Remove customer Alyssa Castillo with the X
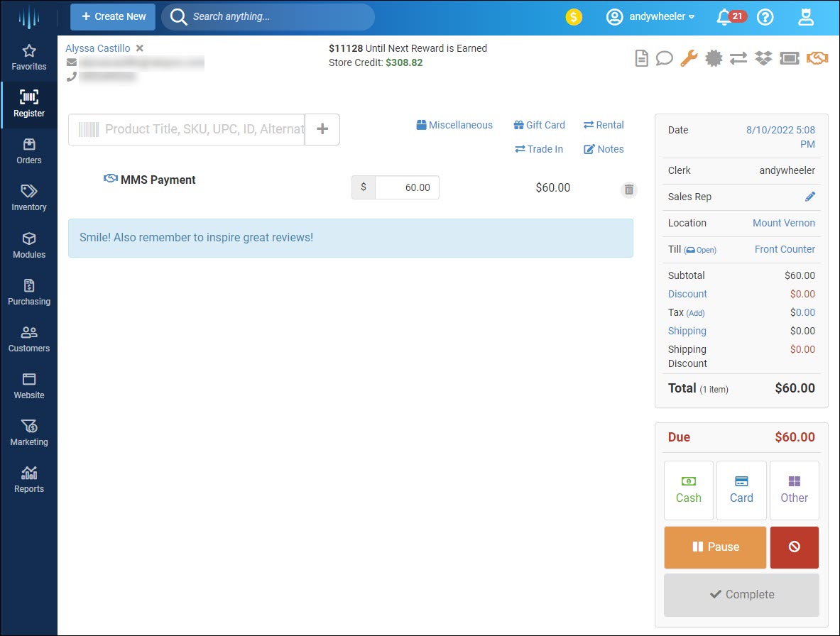Image resolution: width=840 pixels, height=636 pixels. coord(140,48)
